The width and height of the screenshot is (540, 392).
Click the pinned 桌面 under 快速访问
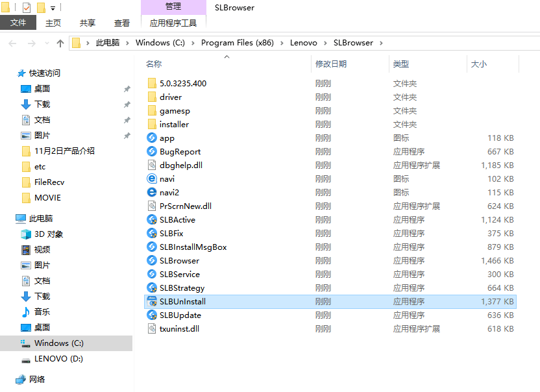pos(42,88)
